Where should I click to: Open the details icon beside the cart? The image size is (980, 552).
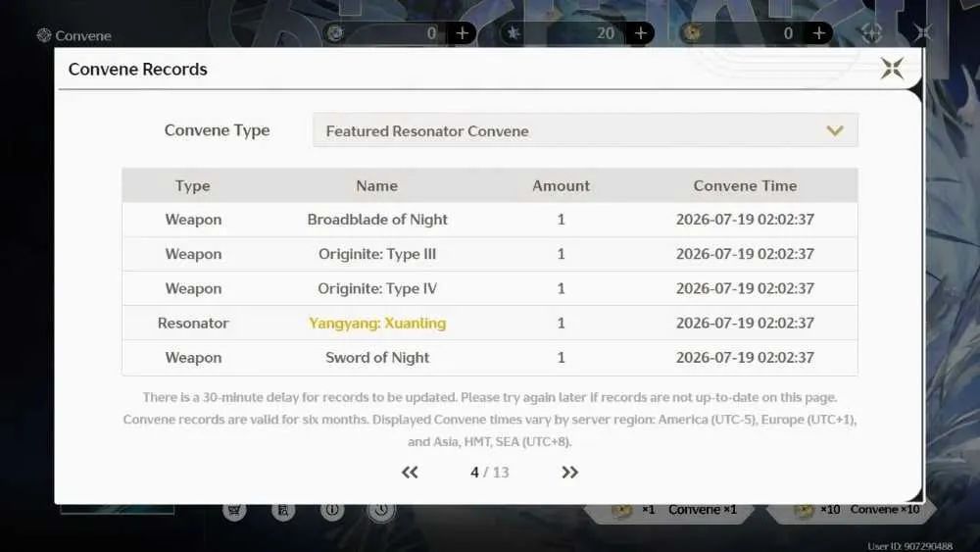(283, 510)
